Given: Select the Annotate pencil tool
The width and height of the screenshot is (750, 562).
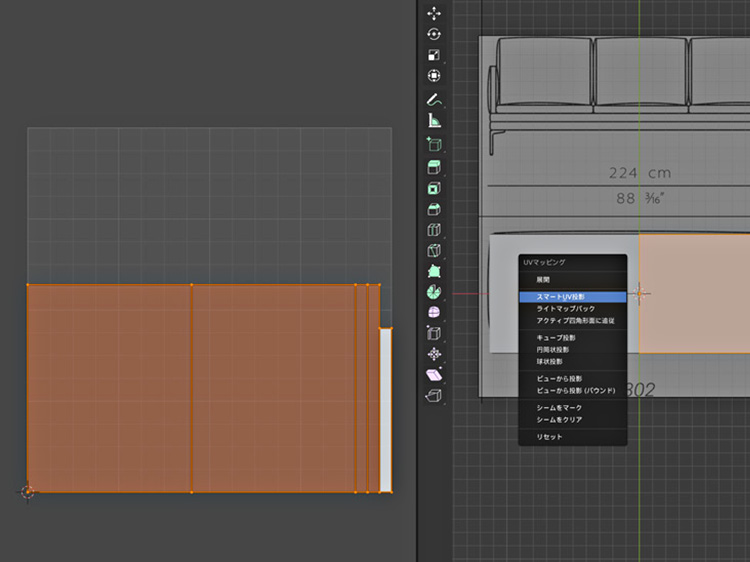Looking at the screenshot, I should (x=434, y=100).
